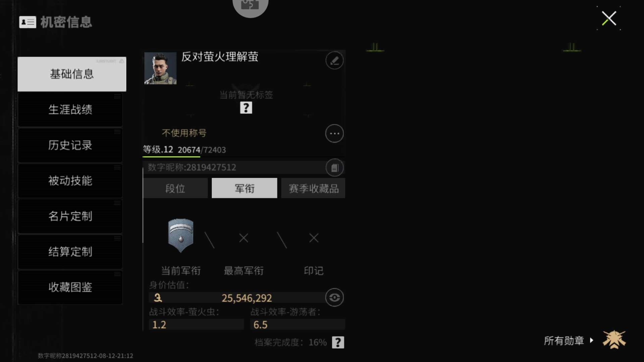Toggle net worth visibility eye icon
This screenshot has height=362, width=644.
tap(334, 297)
